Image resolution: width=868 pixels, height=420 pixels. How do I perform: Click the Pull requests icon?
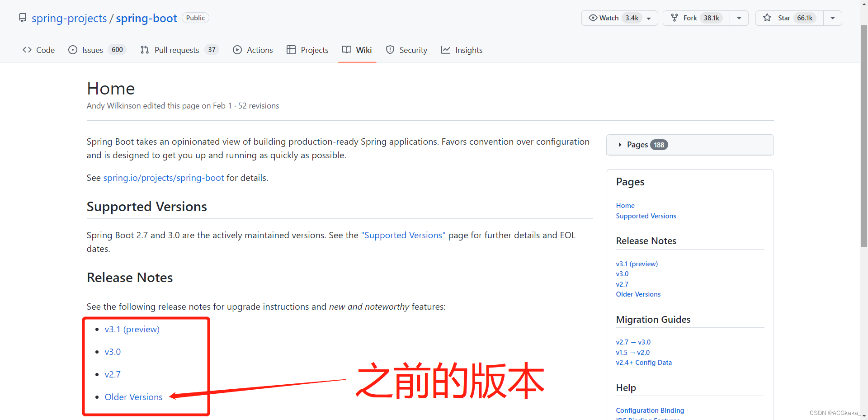(x=144, y=50)
